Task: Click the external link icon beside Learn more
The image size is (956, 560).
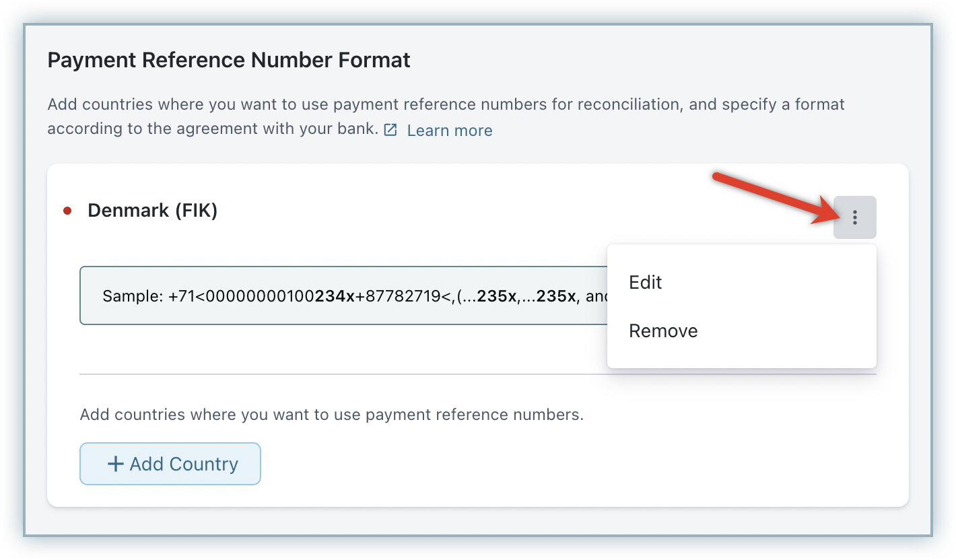Action: [390, 130]
